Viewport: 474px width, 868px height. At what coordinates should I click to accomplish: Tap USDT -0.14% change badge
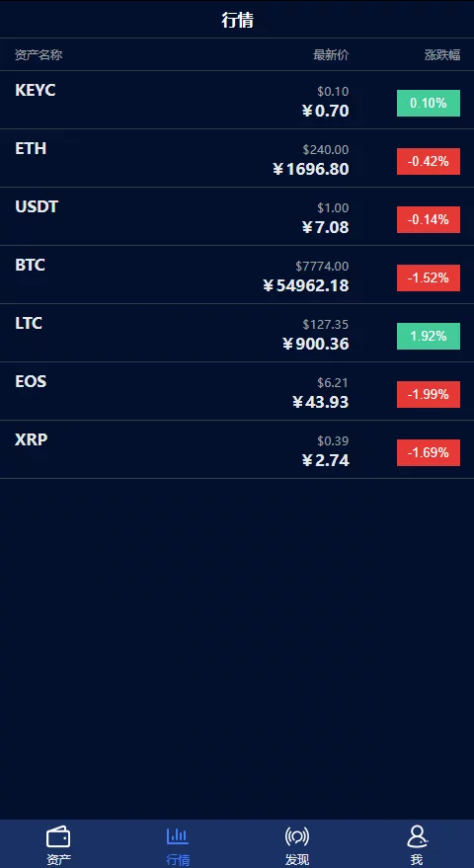tap(428, 219)
